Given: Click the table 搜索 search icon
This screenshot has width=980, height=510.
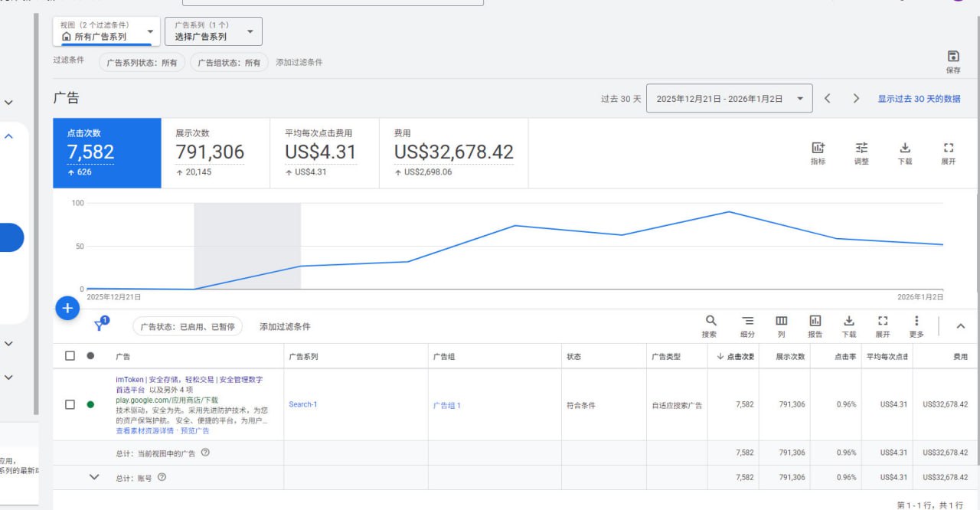Looking at the screenshot, I should click(x=710, y=321).
